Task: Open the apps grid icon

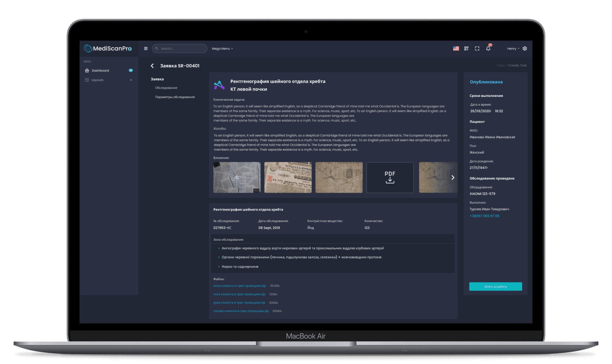Action: coord(466,48)
